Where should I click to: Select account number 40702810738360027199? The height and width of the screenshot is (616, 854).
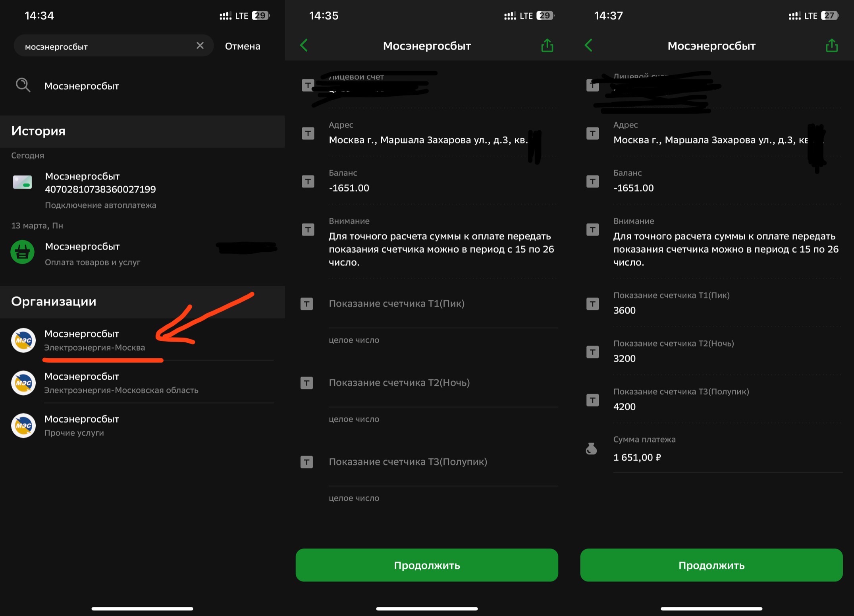(x=100, y=189)
